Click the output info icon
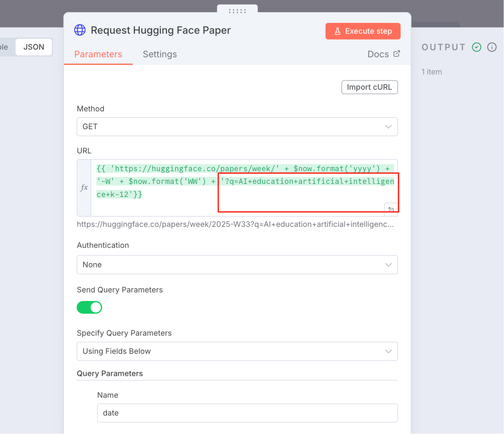This screenshot has height=434, width=504. (492, 47)
